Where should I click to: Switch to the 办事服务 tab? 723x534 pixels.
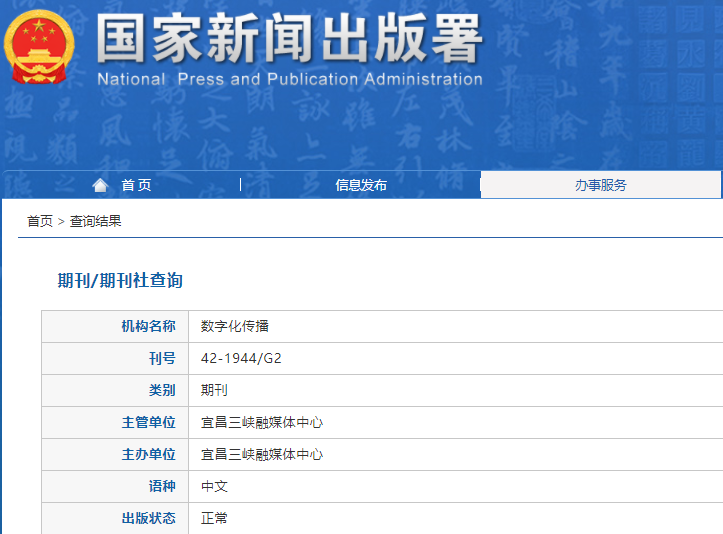(600, 185)
